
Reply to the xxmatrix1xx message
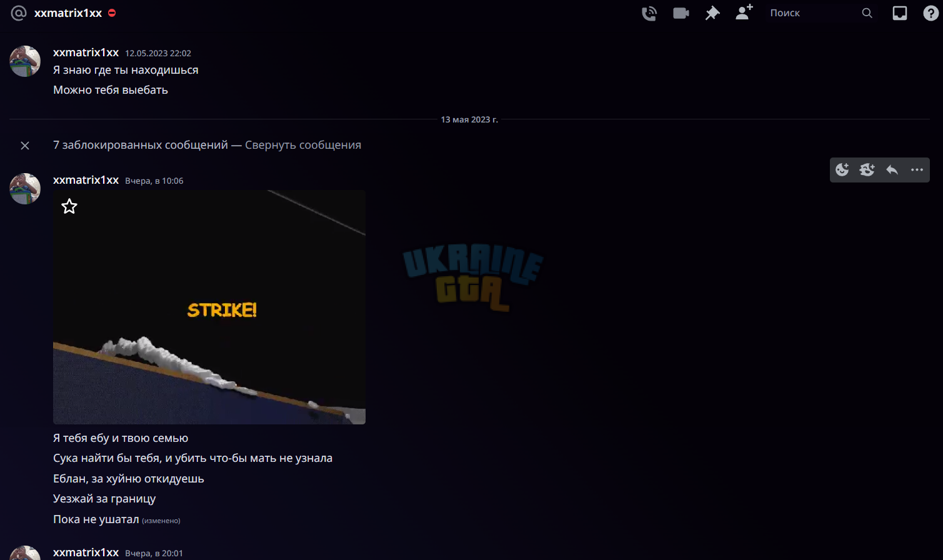892,170
